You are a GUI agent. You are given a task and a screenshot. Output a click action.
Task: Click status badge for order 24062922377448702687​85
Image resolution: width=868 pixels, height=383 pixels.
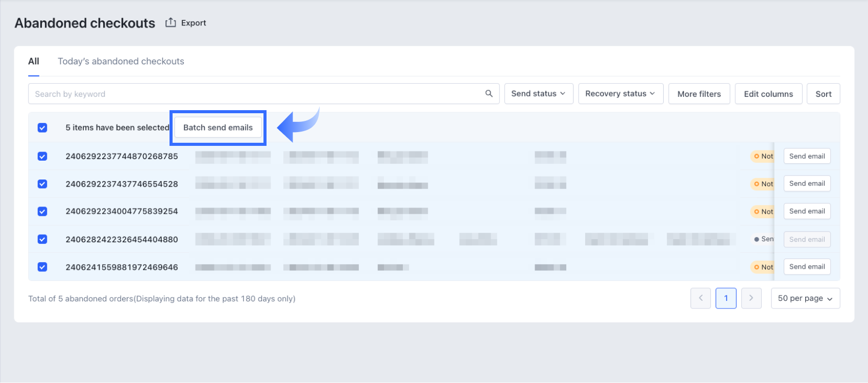tap(762, 156)
